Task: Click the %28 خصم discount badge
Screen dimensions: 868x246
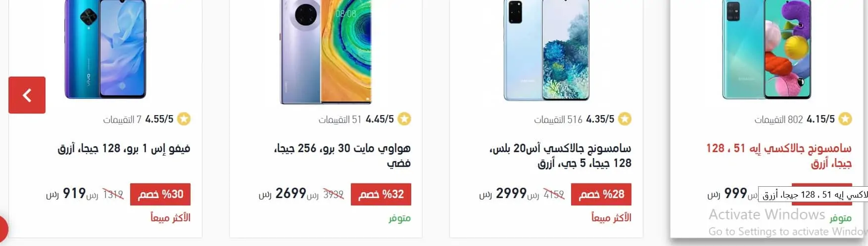Action: [601, 194]
